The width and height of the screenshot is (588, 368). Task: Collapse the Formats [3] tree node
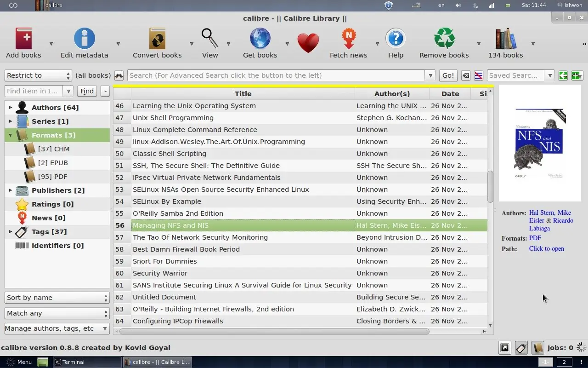tap(11, 135)
